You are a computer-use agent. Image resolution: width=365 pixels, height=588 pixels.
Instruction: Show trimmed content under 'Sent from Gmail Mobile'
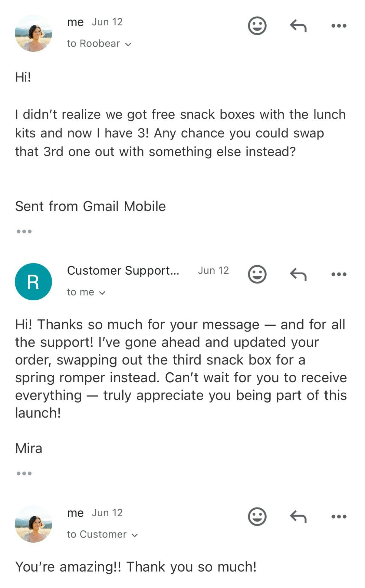[x=24, y=231]
